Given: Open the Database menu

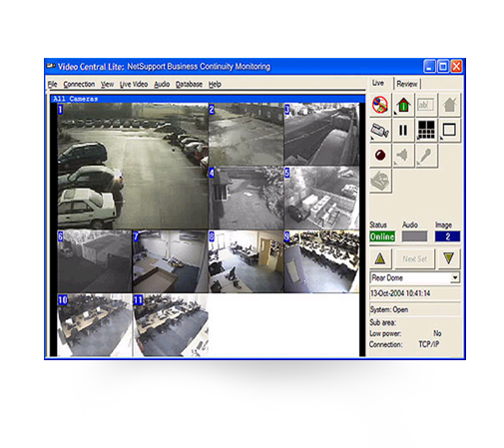Looking at the screenshot, I should coord(189,85).
